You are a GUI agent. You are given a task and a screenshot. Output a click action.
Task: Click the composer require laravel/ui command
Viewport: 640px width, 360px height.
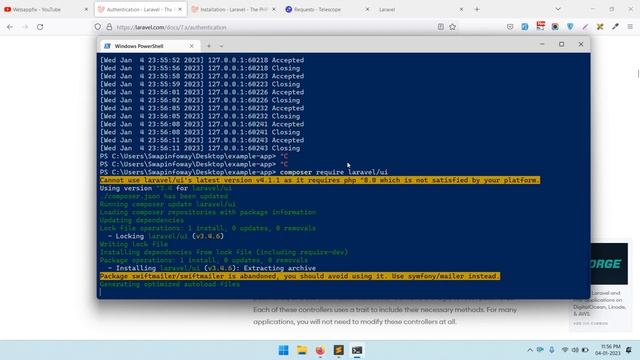point(333,172)
